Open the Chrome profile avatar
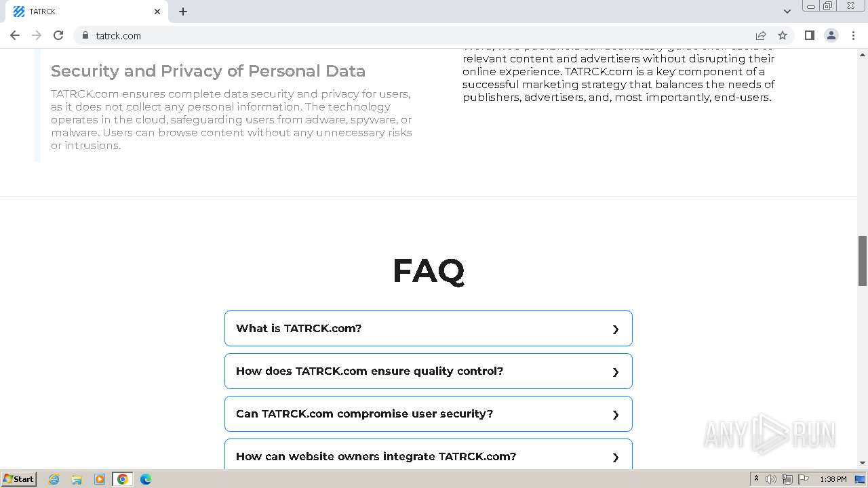 [831, 35]
